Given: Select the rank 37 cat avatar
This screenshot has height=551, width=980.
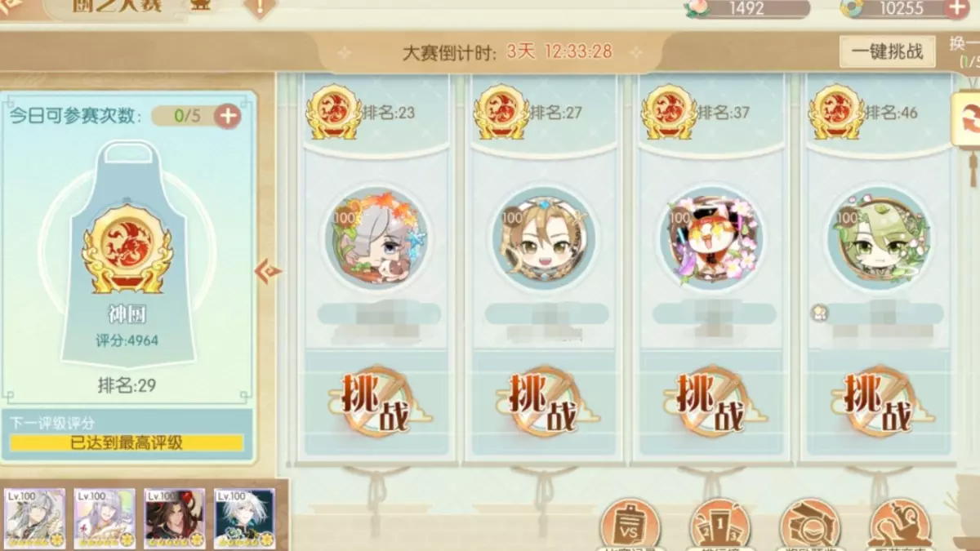Looking at the screenshot, I should click(711, 237).
